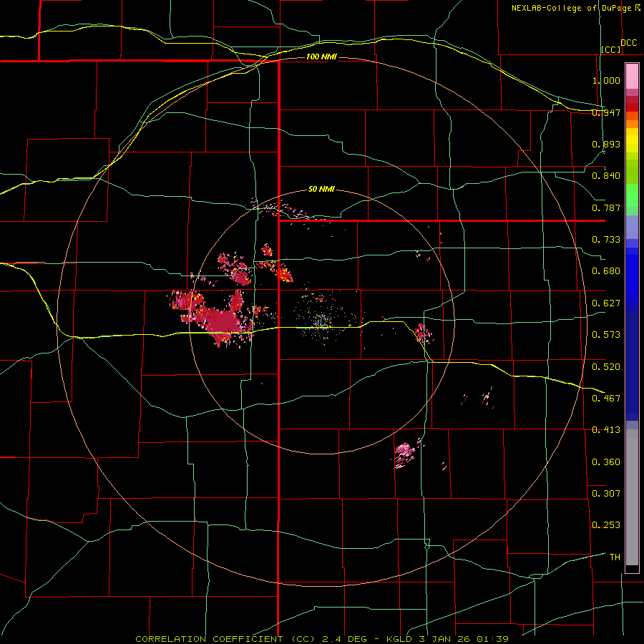Image resolution: width=644 pixels, height=644 pixels.
Task: Click the TH threshold label
Action: tap(615, 557)
